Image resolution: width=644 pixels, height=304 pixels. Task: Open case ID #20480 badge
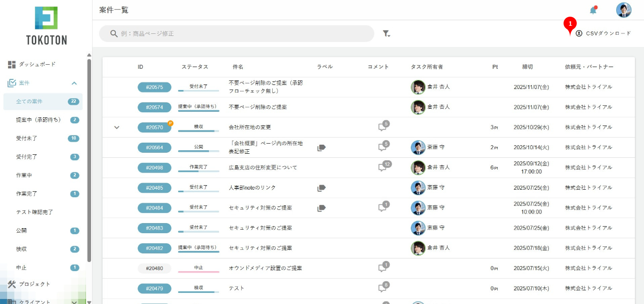tap(154, 268)
